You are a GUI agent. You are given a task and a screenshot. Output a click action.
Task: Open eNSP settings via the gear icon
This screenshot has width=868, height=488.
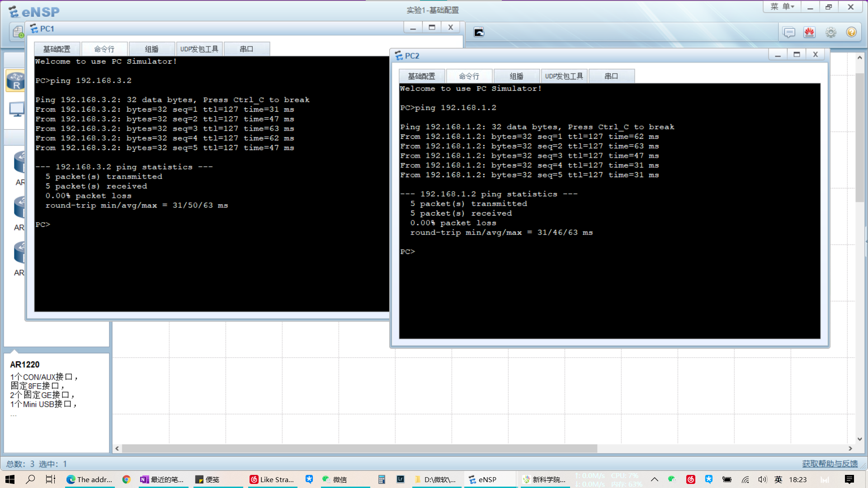click(x=830, y=32)
